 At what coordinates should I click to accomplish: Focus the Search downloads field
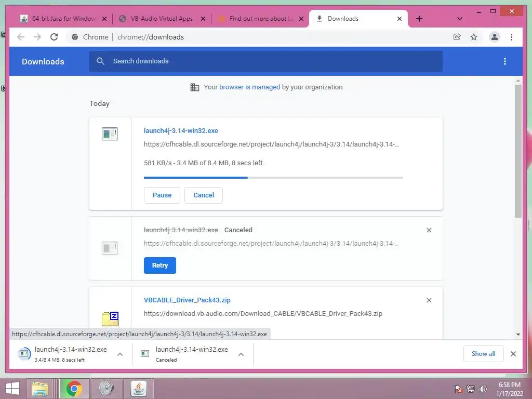(x=265, y=61)
